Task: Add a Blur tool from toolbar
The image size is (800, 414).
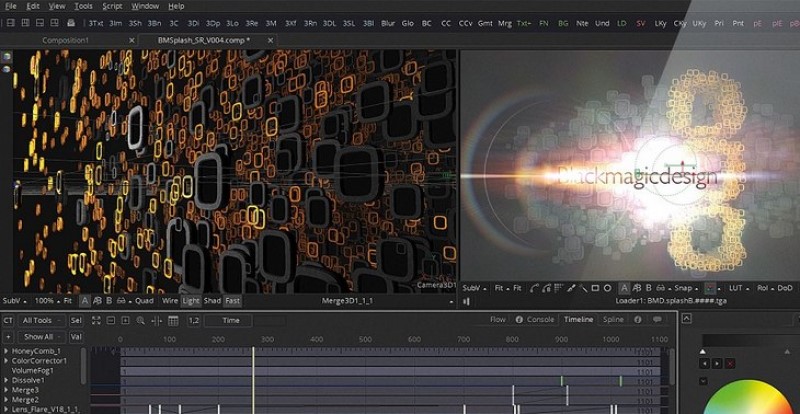Action: pos(388,23)
